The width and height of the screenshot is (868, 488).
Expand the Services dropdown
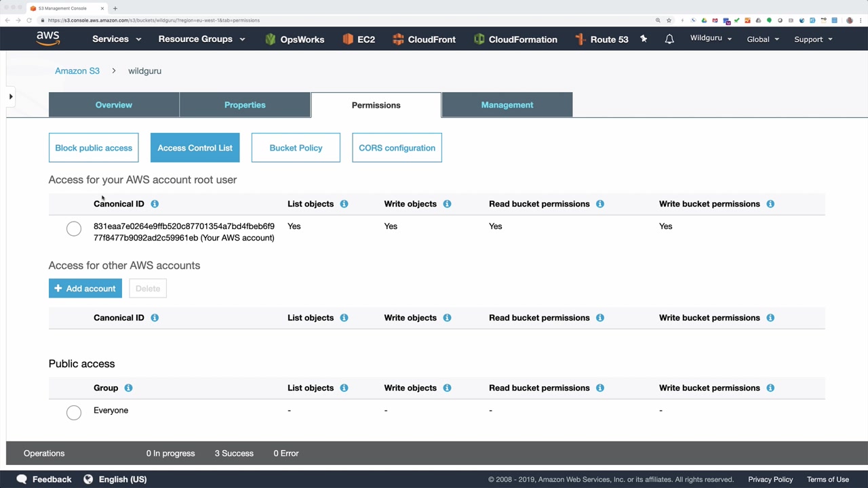pos(117,39)
